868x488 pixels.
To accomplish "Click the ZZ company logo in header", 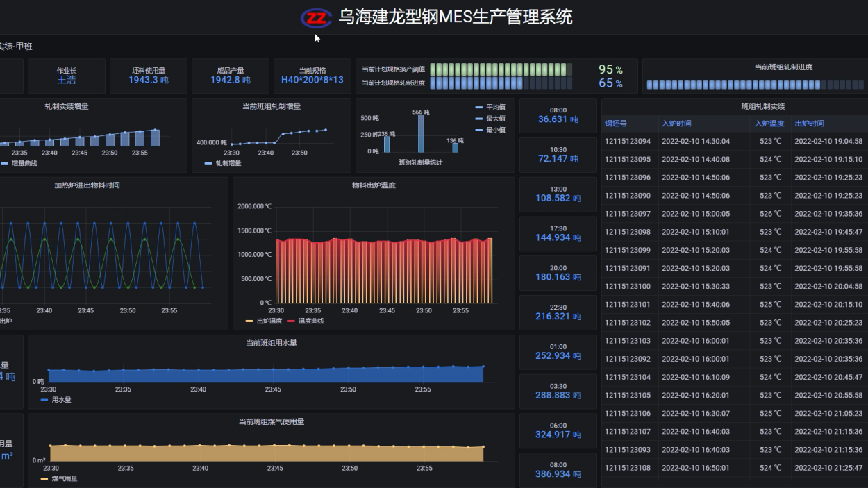I will (317, 18).
